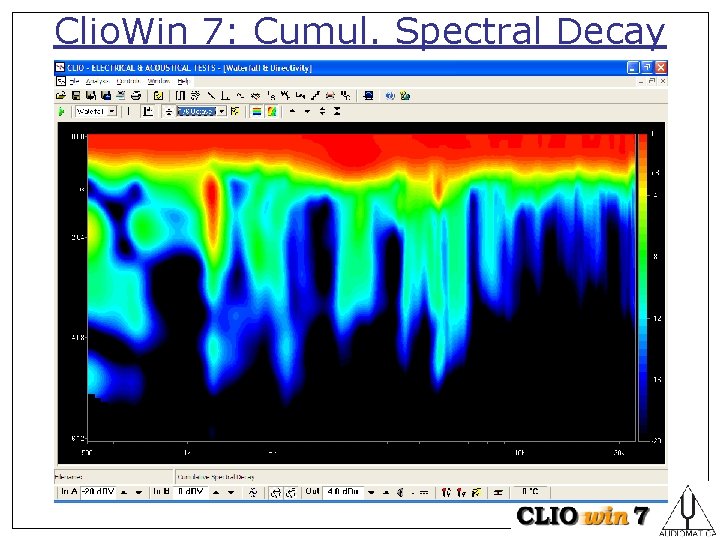The width and height of the screenshot is (720, 540).
Task: Click the blue computer monitor icon
Action: coord(368,96)
